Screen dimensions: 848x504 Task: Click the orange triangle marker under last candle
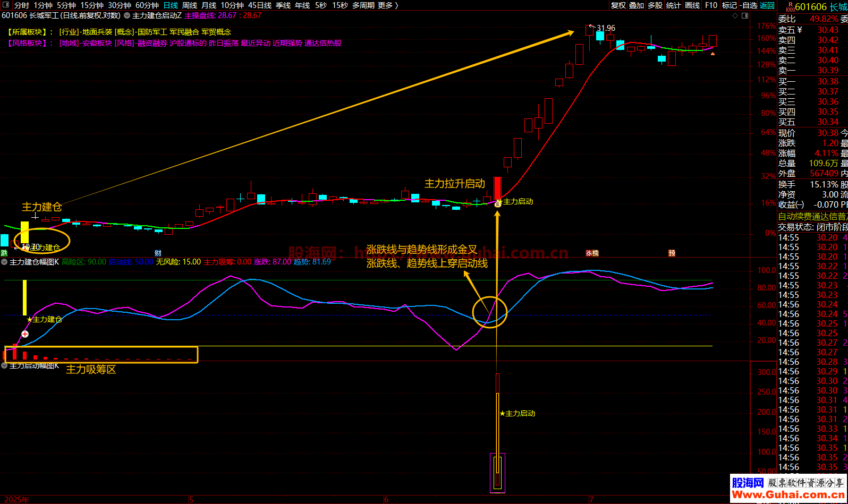click(x=713, y=53)
